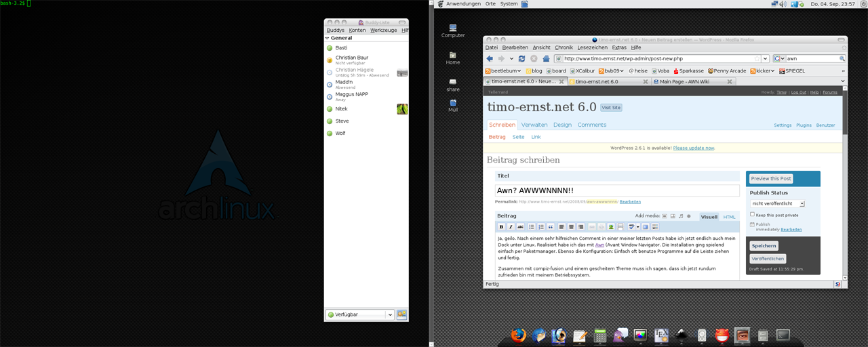Click the Preview this Post button

(771, 179)
